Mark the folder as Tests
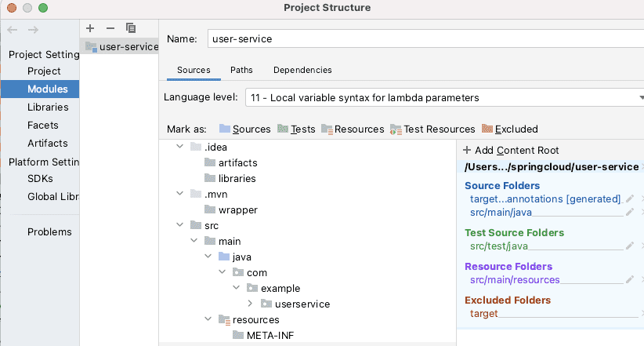This screenshot has width=644, height=346. coord(296,129)
